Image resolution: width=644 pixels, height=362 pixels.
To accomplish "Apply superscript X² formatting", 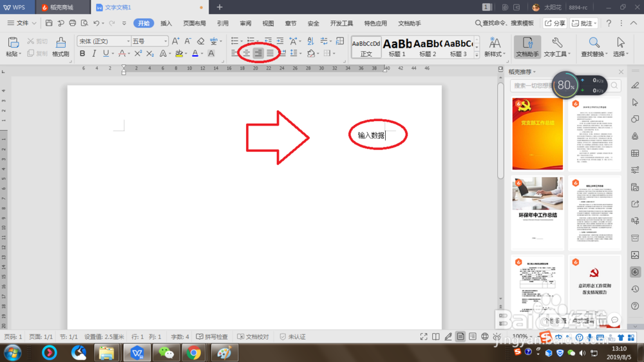I will tap(138, 53).
